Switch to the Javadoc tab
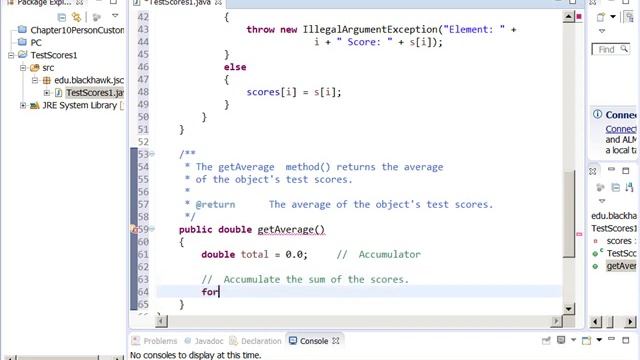The height and width of the screenshot is (360, 640). tap(204, 341)
